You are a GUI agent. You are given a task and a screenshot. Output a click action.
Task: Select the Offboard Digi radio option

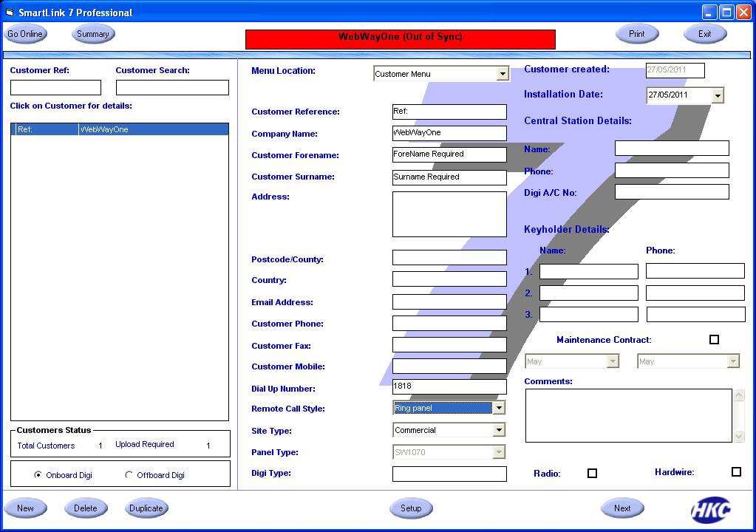coord(129,475)
